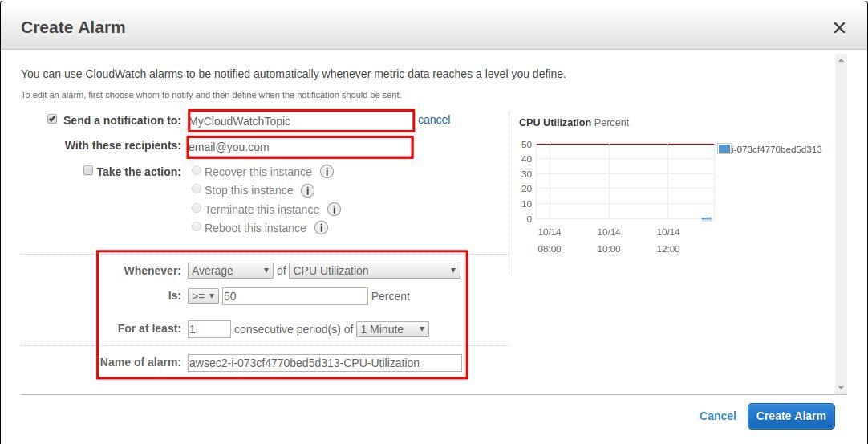
Task: Click the 10/14 08:00 chart axis label
Action: pos(550,241)
